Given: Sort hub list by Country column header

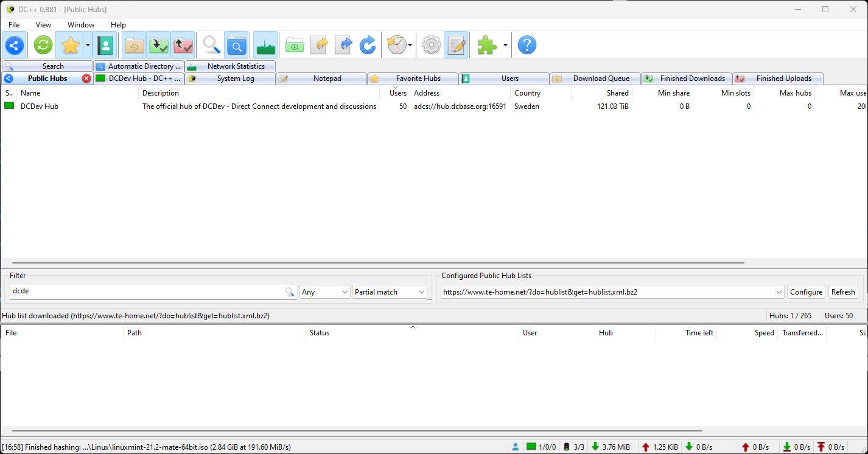Looking at the screenshot, I should click(541, 93).
